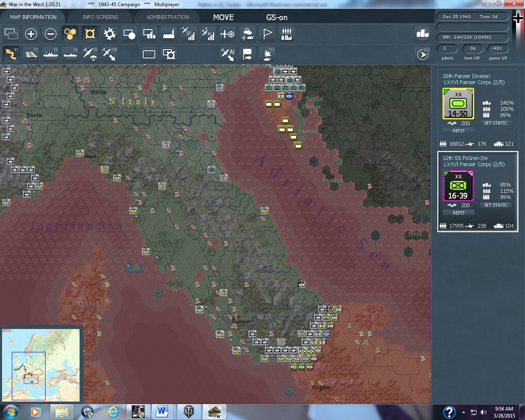The height and width of the screenshot is (420, 525).
Task: Click the Europe minimap in the corner
Action: [41, 365]
